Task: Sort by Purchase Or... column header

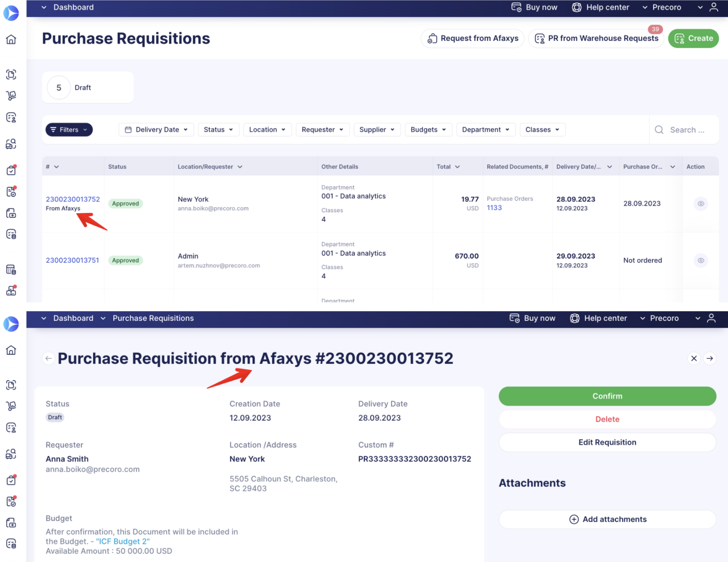Action: 649,167
